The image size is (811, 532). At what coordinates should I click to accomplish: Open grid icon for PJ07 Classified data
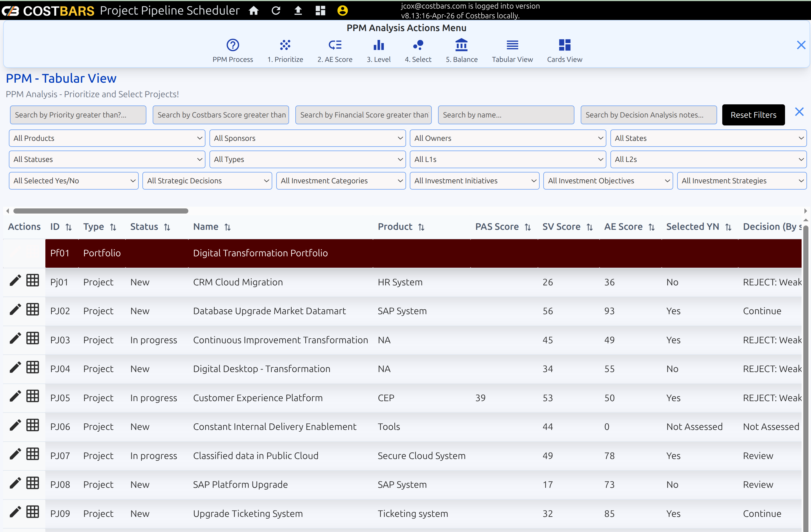click(33, 454)
